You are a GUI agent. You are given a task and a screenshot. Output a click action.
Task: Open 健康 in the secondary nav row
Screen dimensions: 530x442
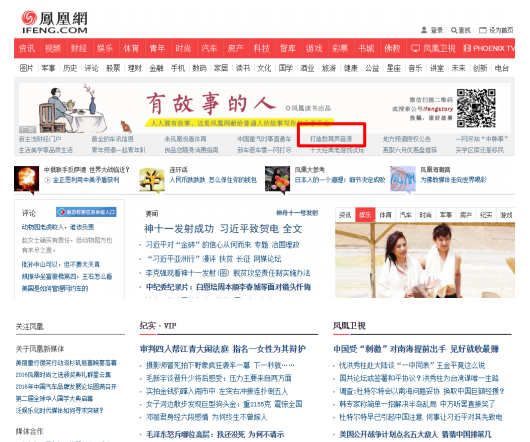coord(351,68)
